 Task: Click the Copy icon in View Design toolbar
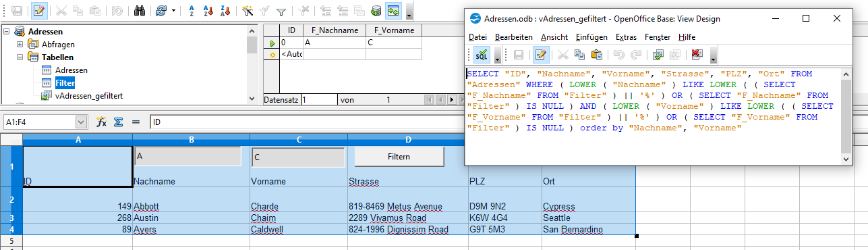click(580, 55)
